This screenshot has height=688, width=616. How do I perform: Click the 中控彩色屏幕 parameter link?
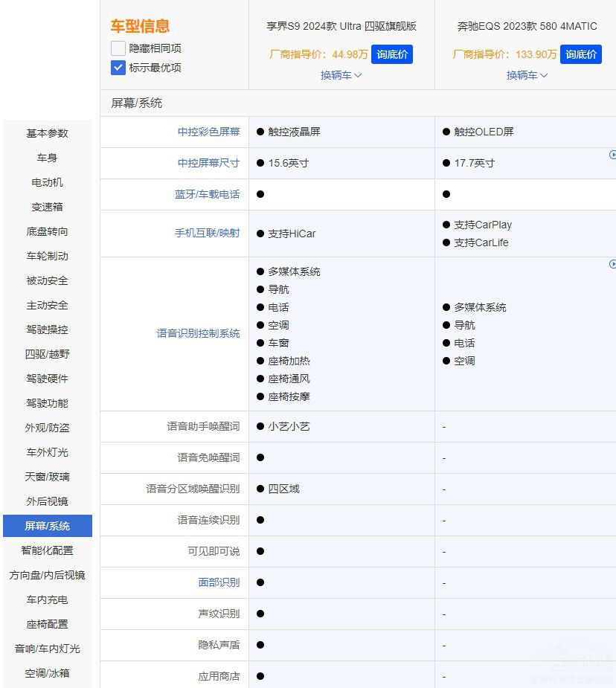(x=208, y=132)
